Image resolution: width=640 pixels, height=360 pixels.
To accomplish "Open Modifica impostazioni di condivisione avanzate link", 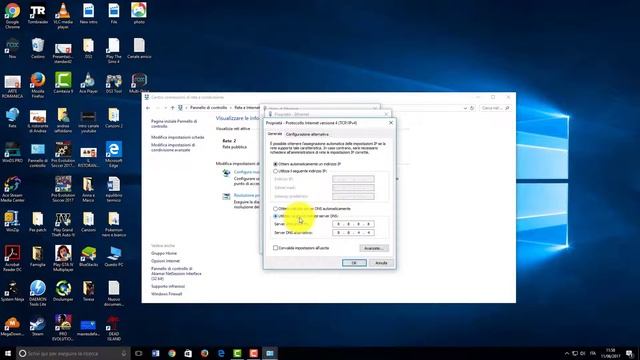I will point(173,147).
